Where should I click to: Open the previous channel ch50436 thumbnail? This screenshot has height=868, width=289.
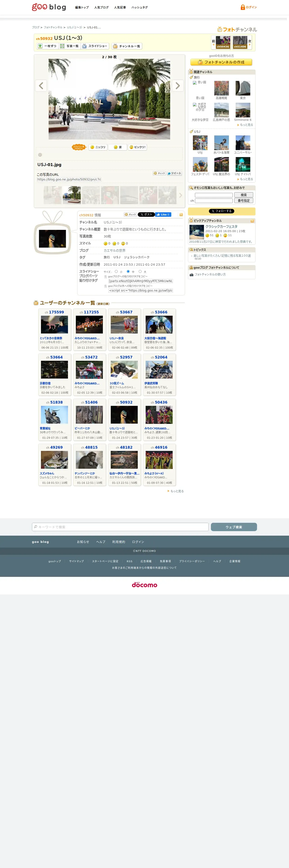tap(223, 42)
